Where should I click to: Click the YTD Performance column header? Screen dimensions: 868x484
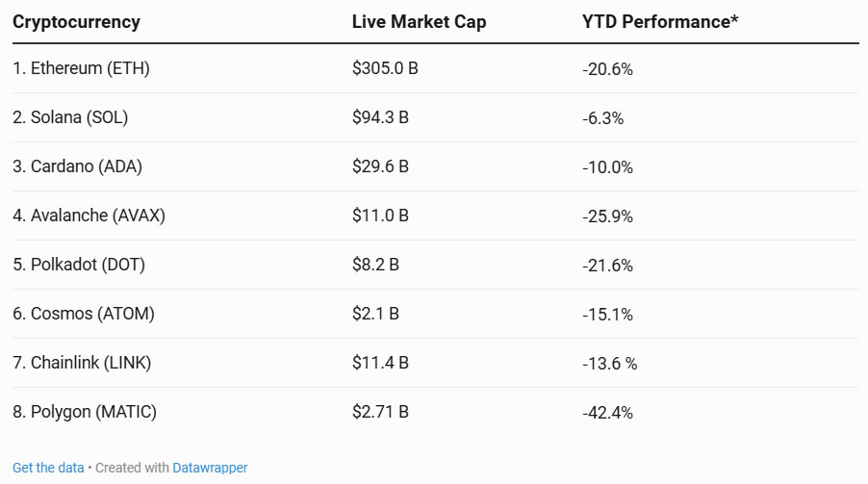[660, 22]
